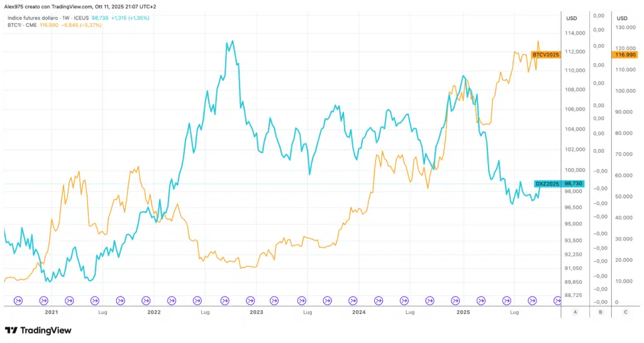The height and width of the screenshot is (343, 644).
Task: Toggle price scale A button
Action: pyautogui.click(x=575, y=312)
